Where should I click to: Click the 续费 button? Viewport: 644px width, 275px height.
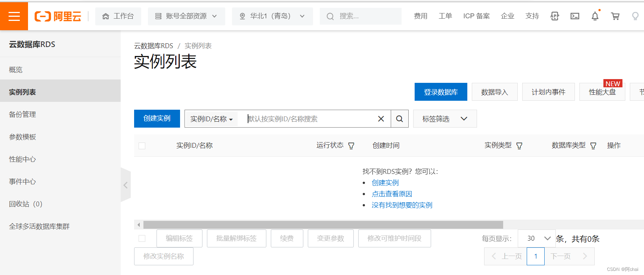tap(287, 238)
